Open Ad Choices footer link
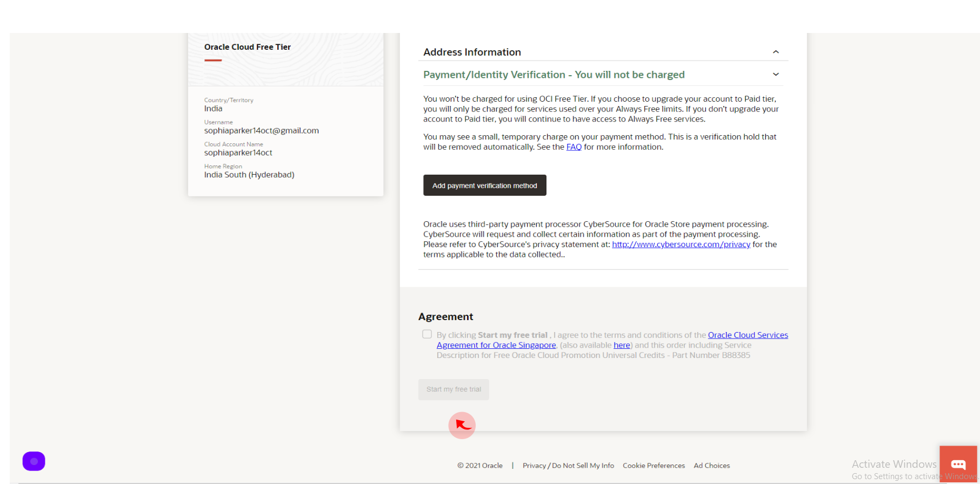 pyautogui.click(x=711, y=466)
